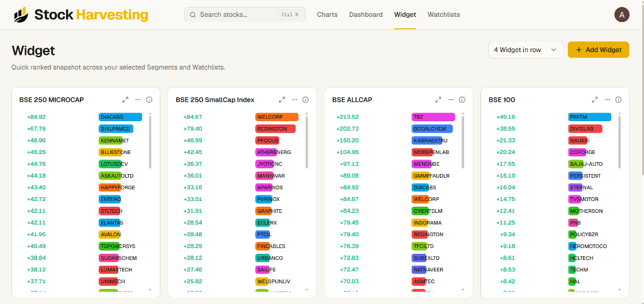The height and width of the screenshot is (304, 644).
Task: Expand the BSE 100 widget fullscreen
Action: [595, 100]
